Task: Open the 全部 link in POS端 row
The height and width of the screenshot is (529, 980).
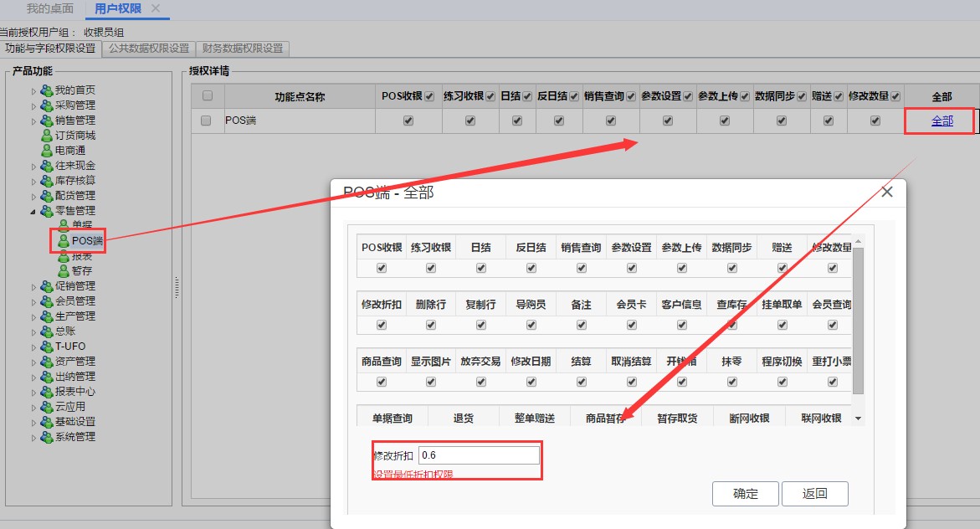Action: point(942,121)
